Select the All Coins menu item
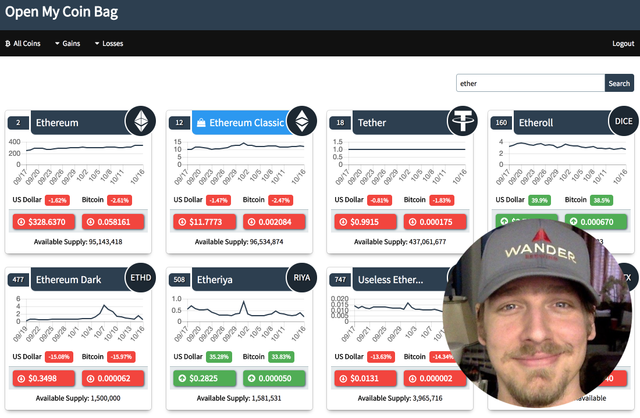Screen dimensions: 640x418 pyautogui.click(x=23, y=43)
